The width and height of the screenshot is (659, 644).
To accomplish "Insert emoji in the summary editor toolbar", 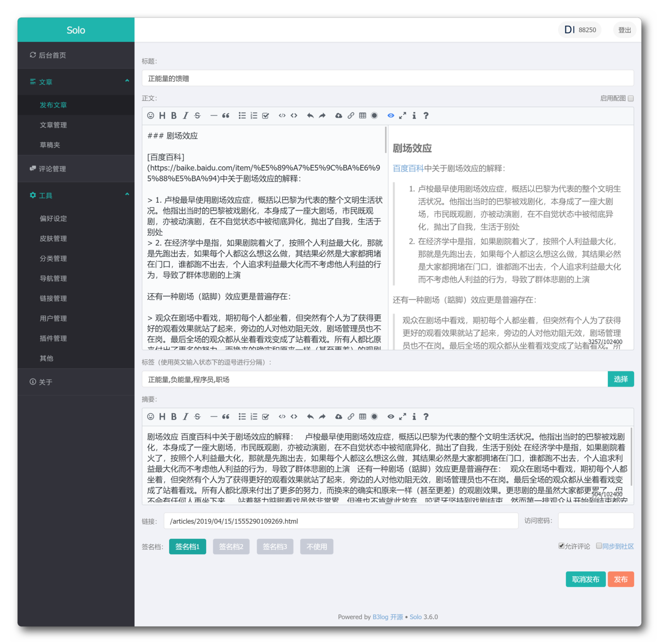I will (x=151, y=417).
